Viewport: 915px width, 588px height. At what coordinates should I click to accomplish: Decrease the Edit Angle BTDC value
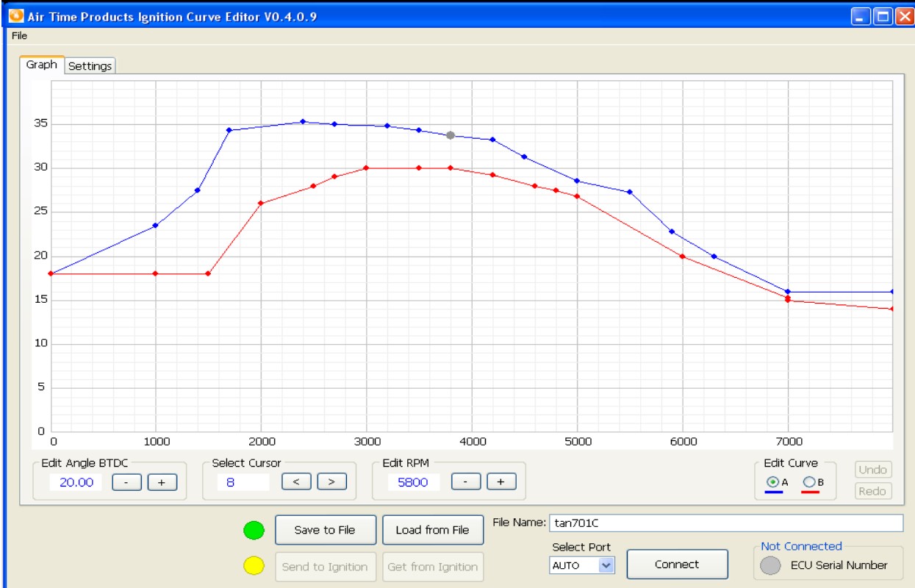tap(126, 482)
